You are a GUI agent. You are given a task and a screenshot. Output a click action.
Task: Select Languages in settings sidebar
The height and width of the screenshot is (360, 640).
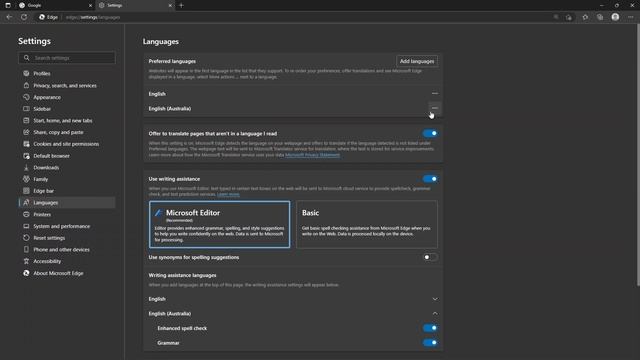coord(67,203)
